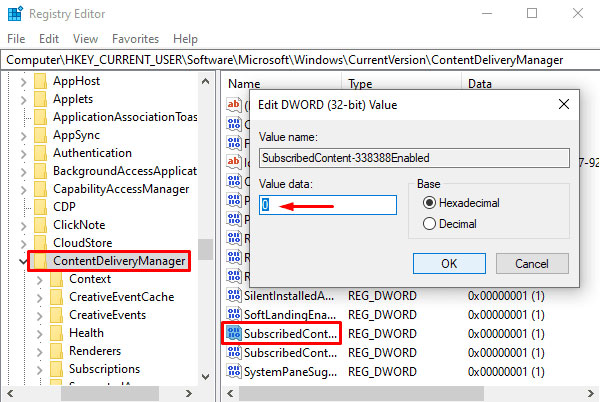Expand the AppHost key
600x402 pixels.
[23, 81]
